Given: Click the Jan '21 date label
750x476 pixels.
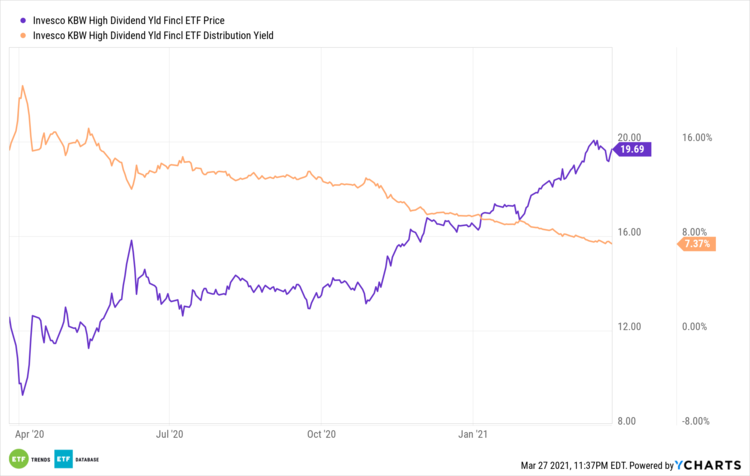Looking at the screenshot, I should (473, 435).
